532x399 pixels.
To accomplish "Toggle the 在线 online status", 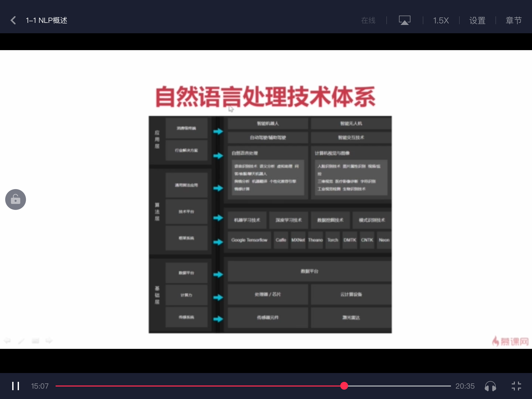I will pyautogui.click(x=368, y=20).
